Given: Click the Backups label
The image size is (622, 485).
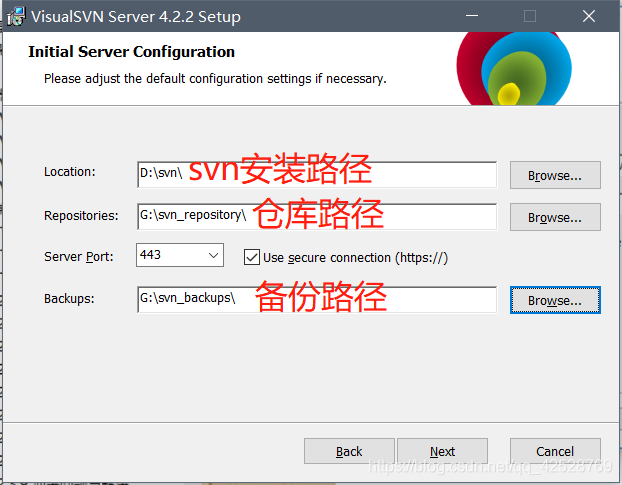Looking at the screenshot, I should (69, 298).
